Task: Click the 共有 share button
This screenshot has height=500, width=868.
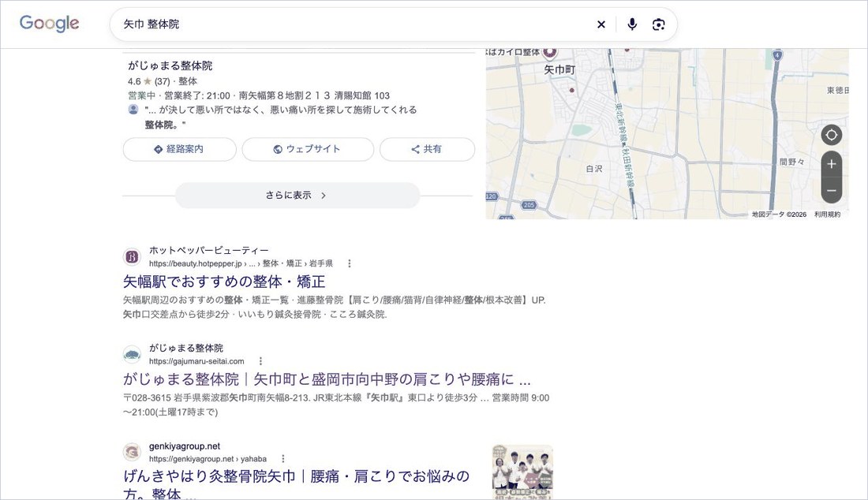Action: (x=427, y=149)
